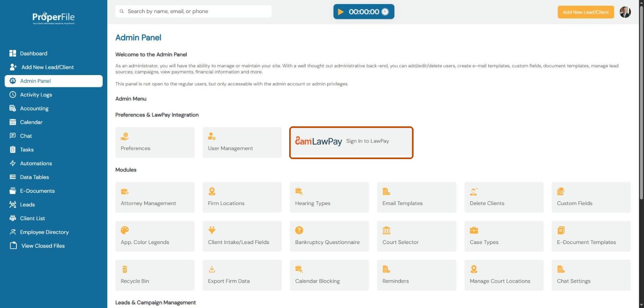Image resolution: width=644 pixels, height=308 pixels.
Task: Open Leads in sidebar
Action: coord(53,205)
